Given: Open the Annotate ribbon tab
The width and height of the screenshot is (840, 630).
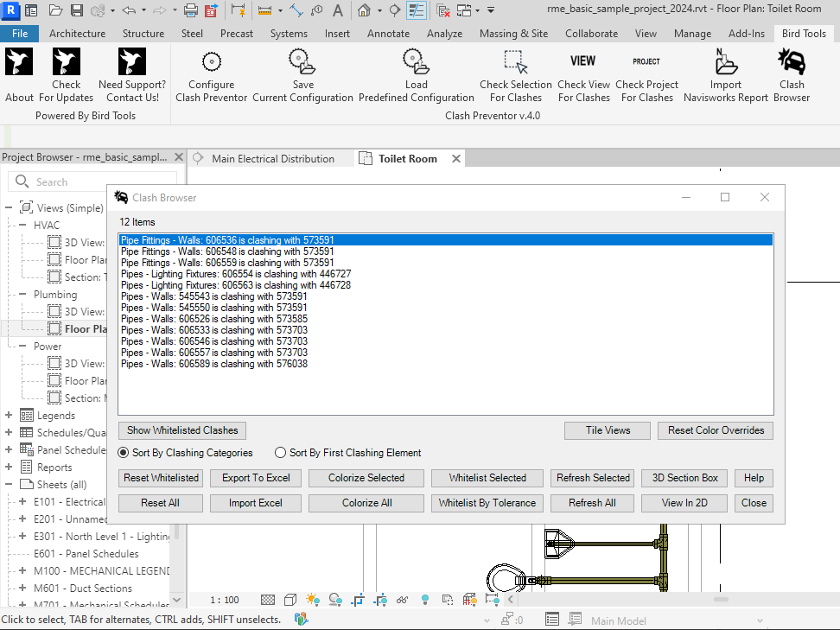Looking at the screenshot, I should [x=388, y=34].
